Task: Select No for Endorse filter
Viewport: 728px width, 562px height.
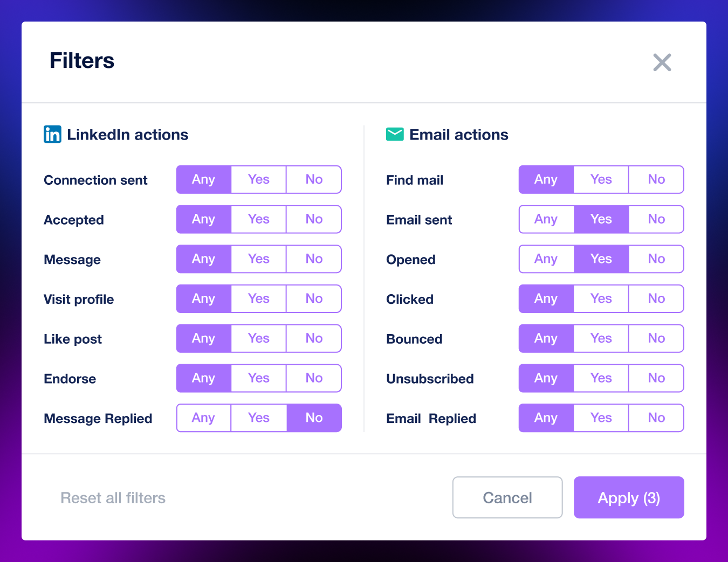Action: 314,378
